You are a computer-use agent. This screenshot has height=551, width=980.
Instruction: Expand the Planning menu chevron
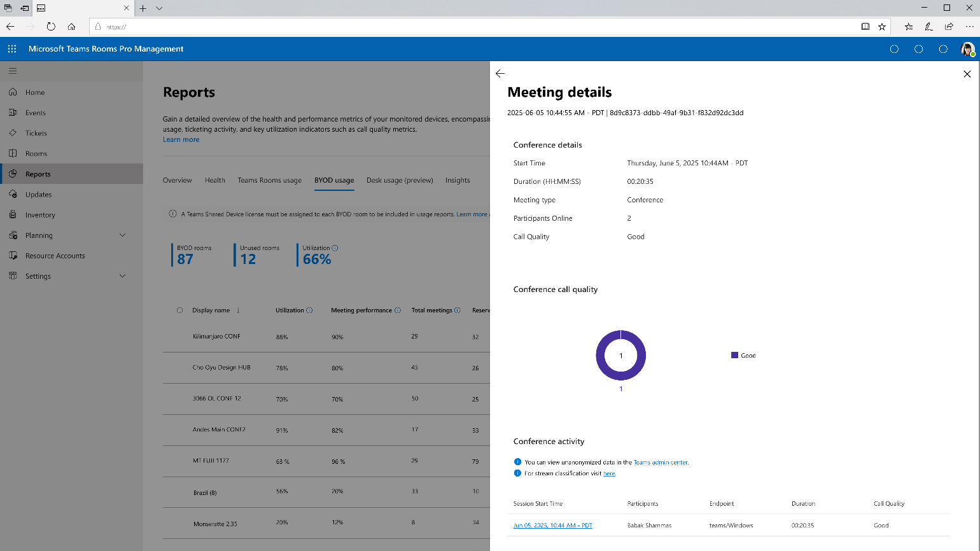click(123, 235)
